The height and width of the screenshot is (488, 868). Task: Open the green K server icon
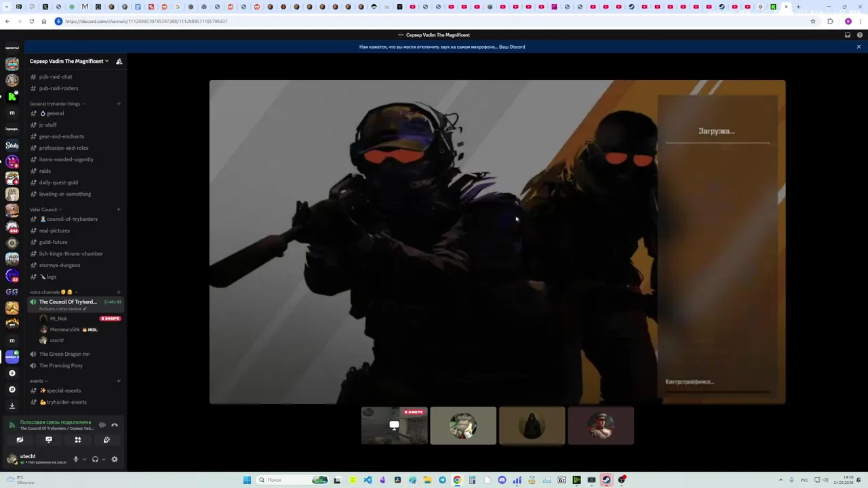pyautogui.click(x=12, y=96)
